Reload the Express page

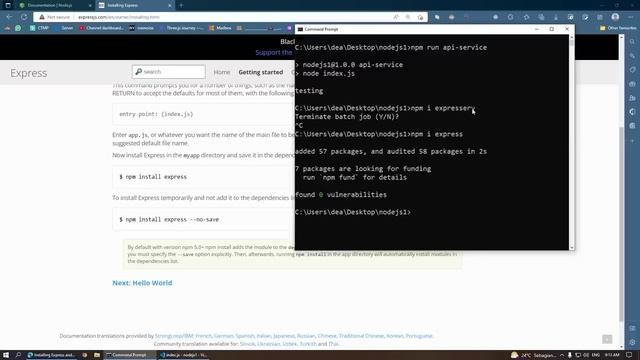click(24, 17)
